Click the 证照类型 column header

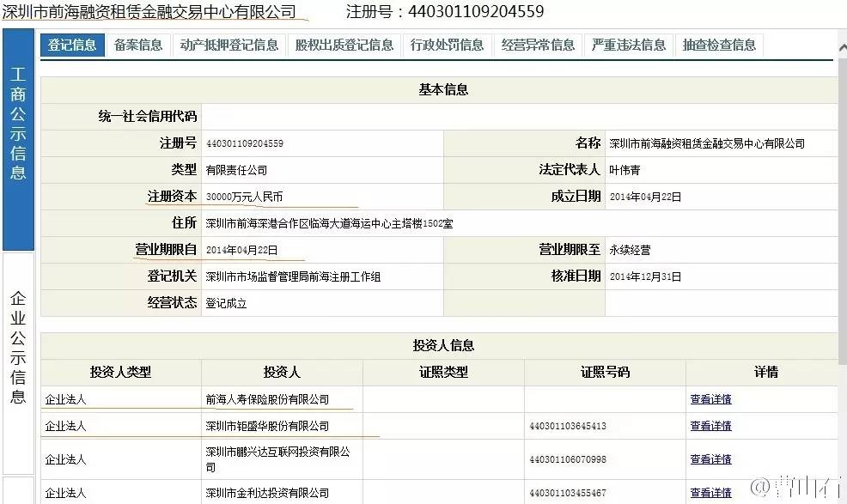tap(443, 372)
